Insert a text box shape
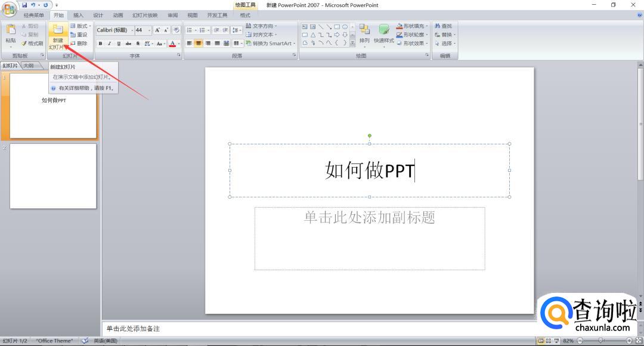Viewport: 644px width, 346px height. coord(305,27)
